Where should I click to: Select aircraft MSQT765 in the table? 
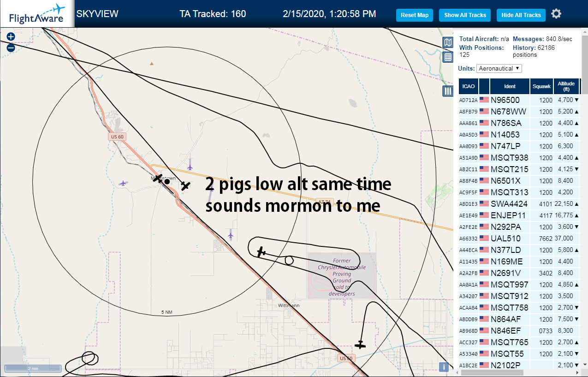[x=519, y=342]
